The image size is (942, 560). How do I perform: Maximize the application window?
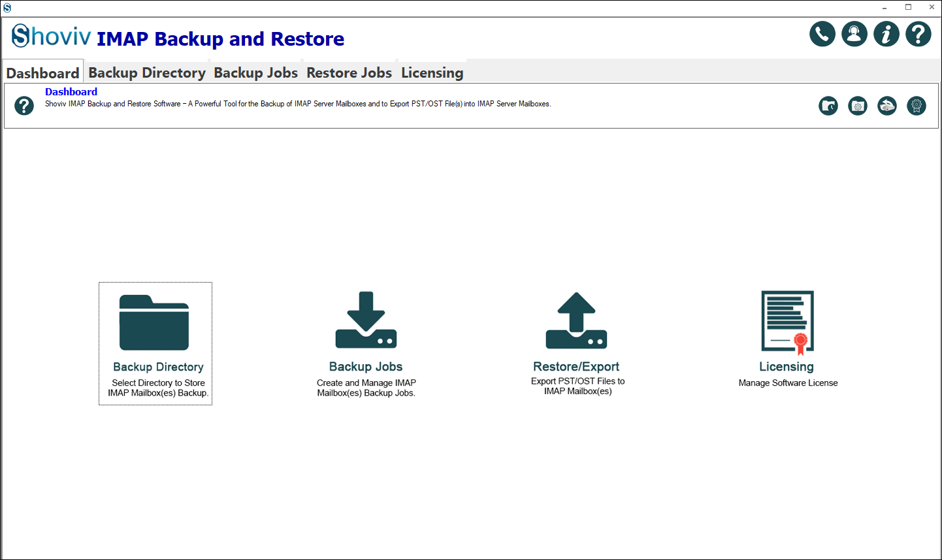tap(908, 8)
